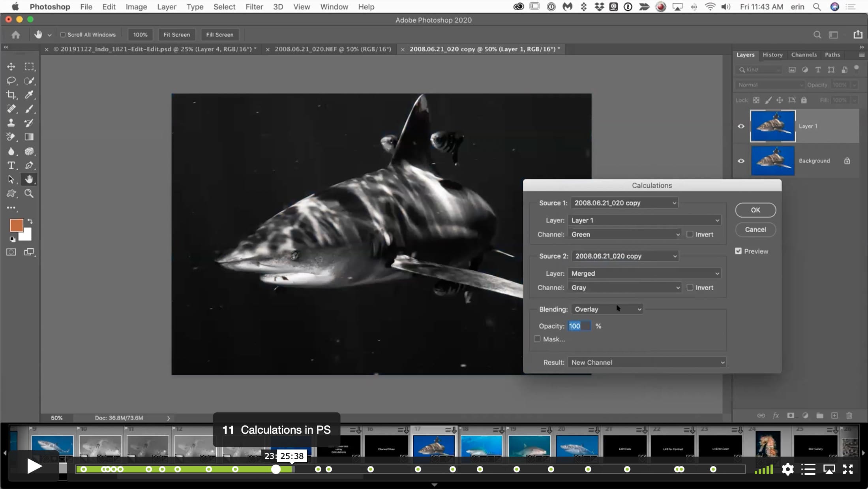Screen dimensions: 868x489
Task: Swap foreground and background colors
Action: (30, 222)
